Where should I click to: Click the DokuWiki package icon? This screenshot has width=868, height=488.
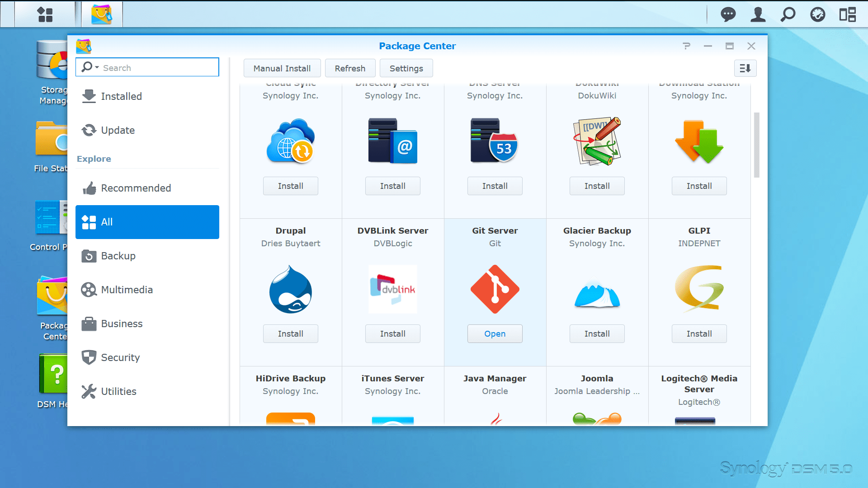[x=597, y=141]
